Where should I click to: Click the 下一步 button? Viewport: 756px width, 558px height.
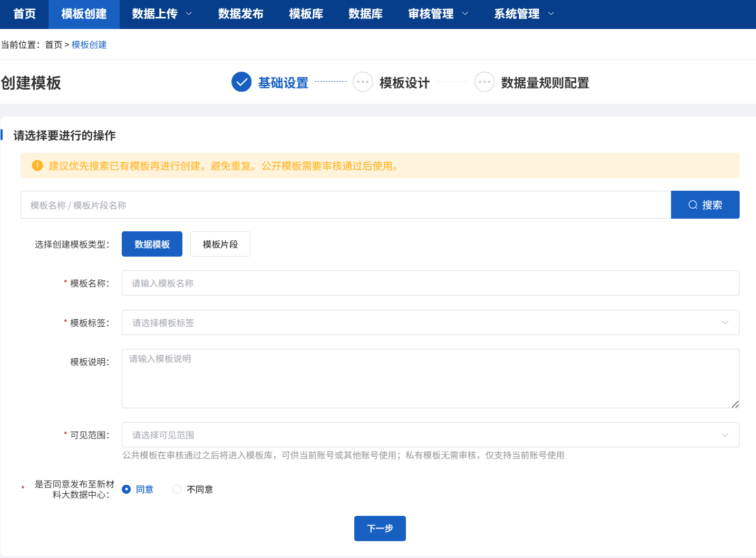(380, 528)
